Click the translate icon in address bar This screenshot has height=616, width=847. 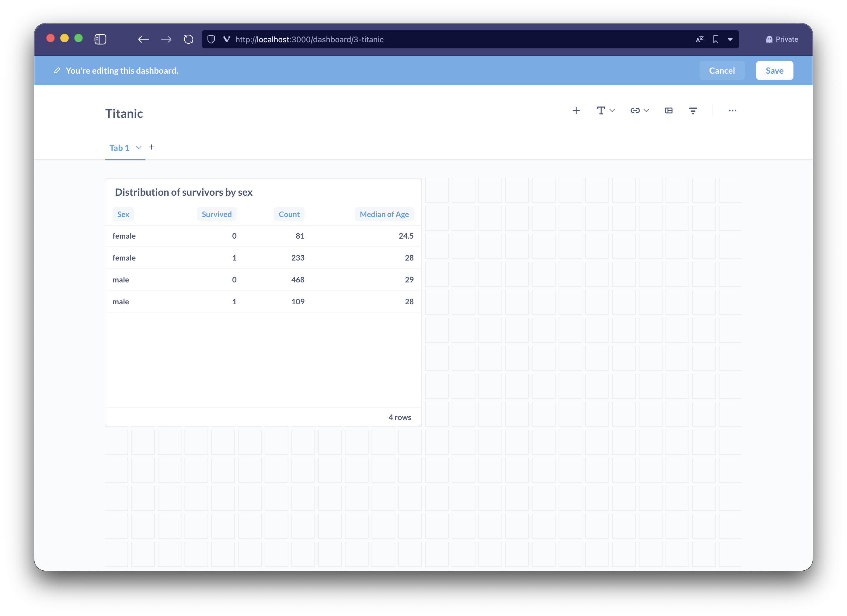click(x=699, y=39)
